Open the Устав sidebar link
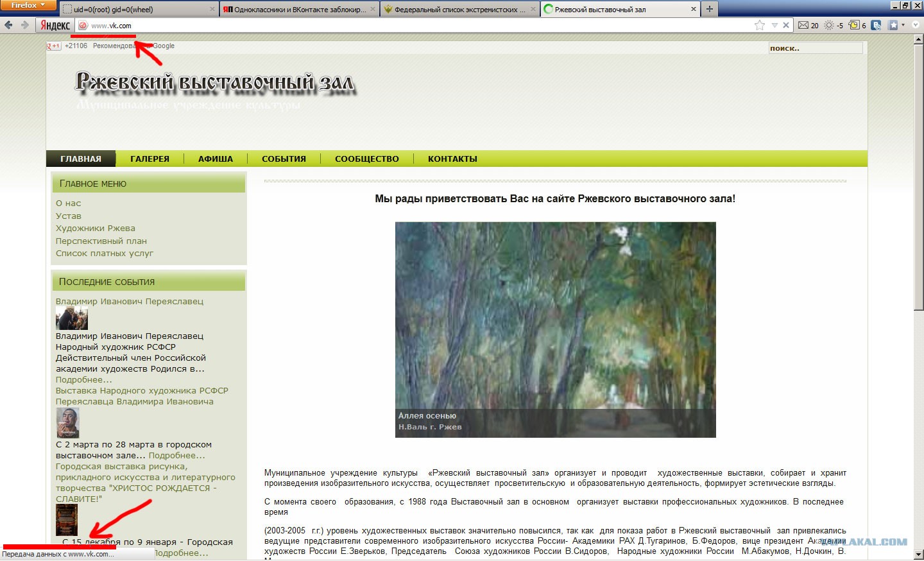Viewport: 924px width, 561px height. [x=69, y=216]
